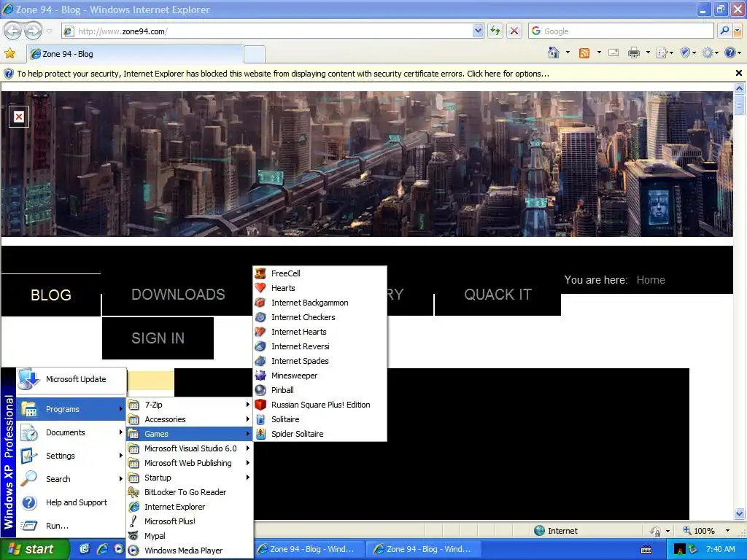This screenshot has height=560, width=747.
Task: Click the Read Mail toolbar icon
Action: click(614, 52)
